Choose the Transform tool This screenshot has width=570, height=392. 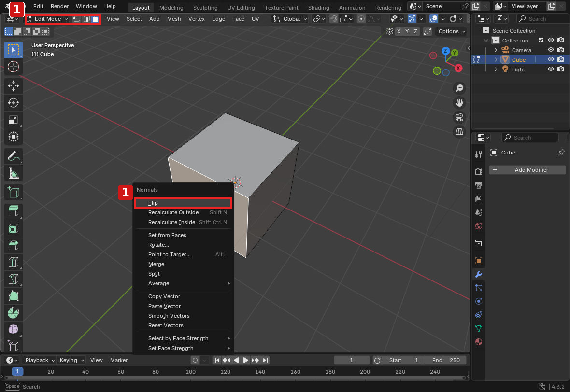pyautogui.click(x=14, y=137)
